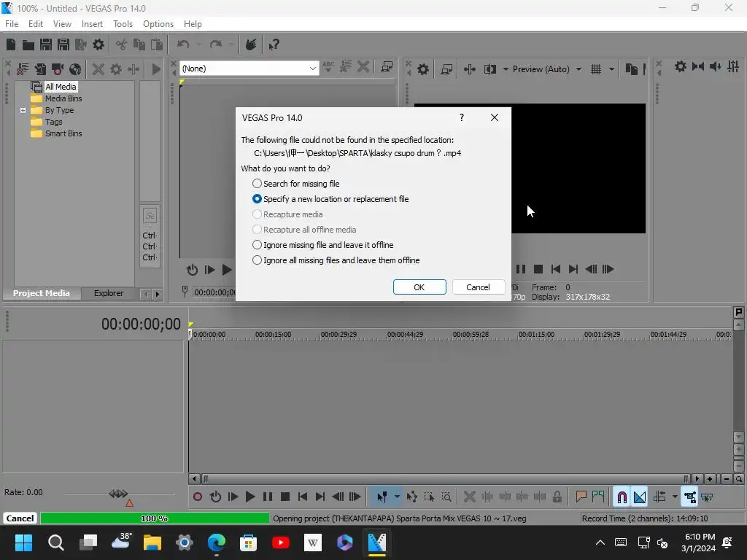
Task: Open File Explorer from the taskbar
Action: point(152,542)
